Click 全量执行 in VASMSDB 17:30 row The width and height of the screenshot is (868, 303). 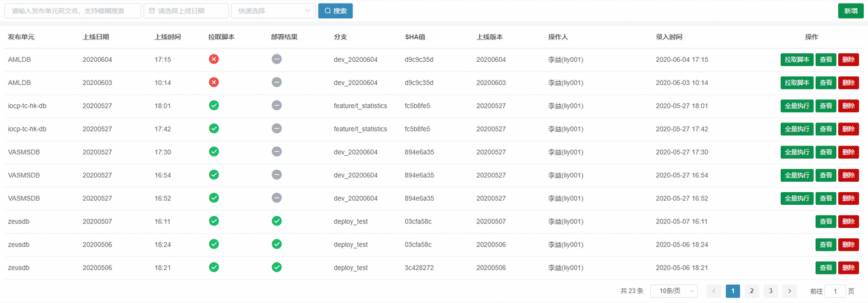pyautogui.click(x=797, y=152)
